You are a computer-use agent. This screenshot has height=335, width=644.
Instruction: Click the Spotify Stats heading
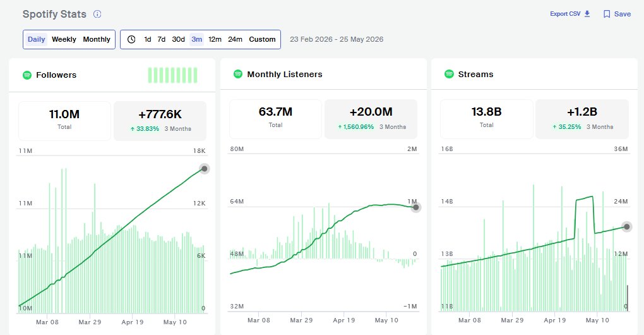click(x=54, y=14)
